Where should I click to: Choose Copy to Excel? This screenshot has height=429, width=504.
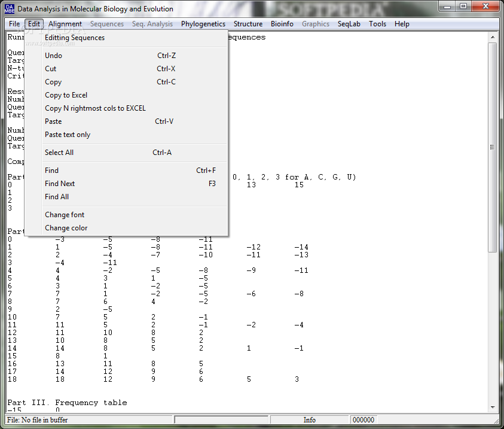pos(126,95)
